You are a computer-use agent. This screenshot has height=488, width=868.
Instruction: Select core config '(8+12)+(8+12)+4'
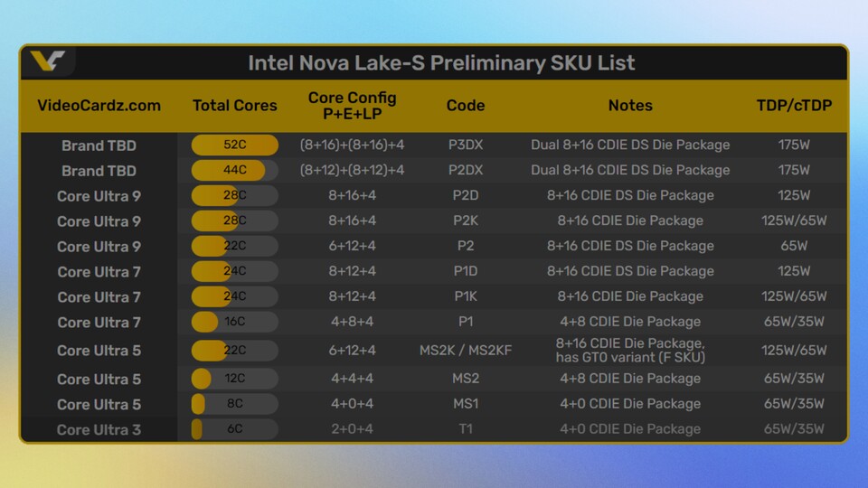[x=352, y=170]
